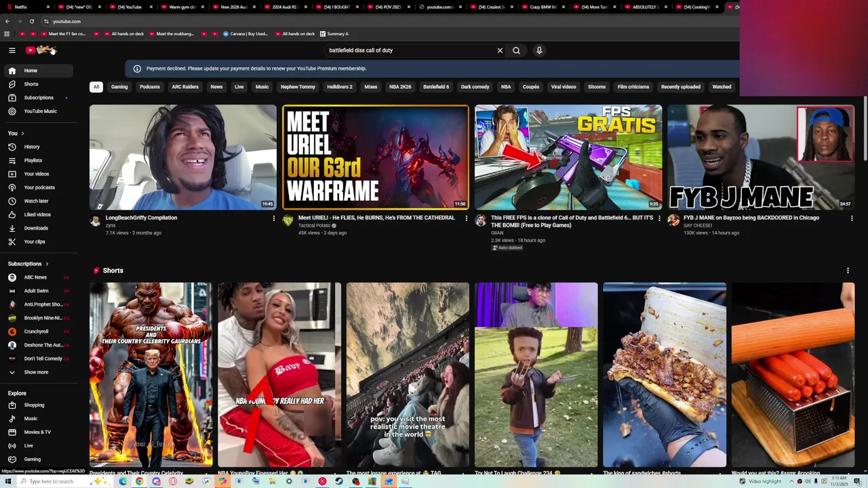Open Your clips in the sidebar
868x488 pixels.
click(x=39, y=242)
